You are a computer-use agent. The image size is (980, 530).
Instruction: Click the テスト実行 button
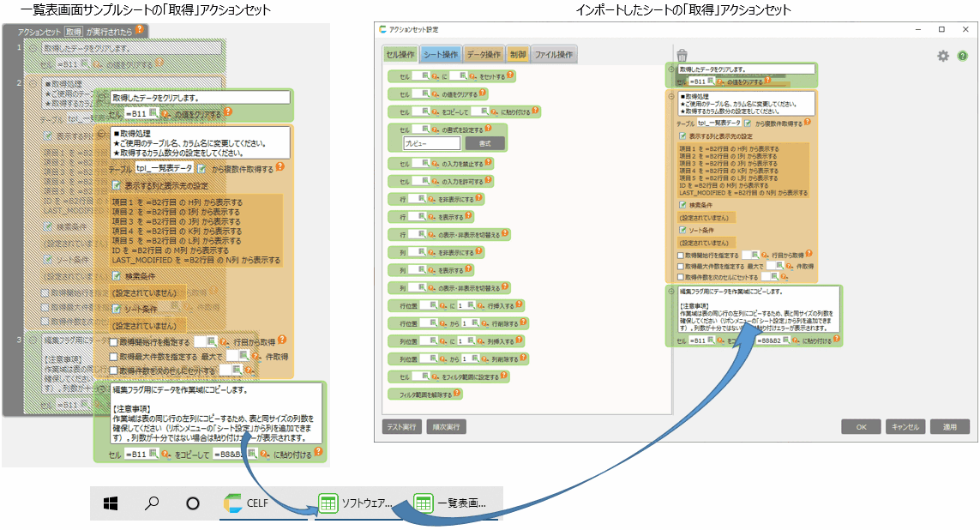coord(402,426)
